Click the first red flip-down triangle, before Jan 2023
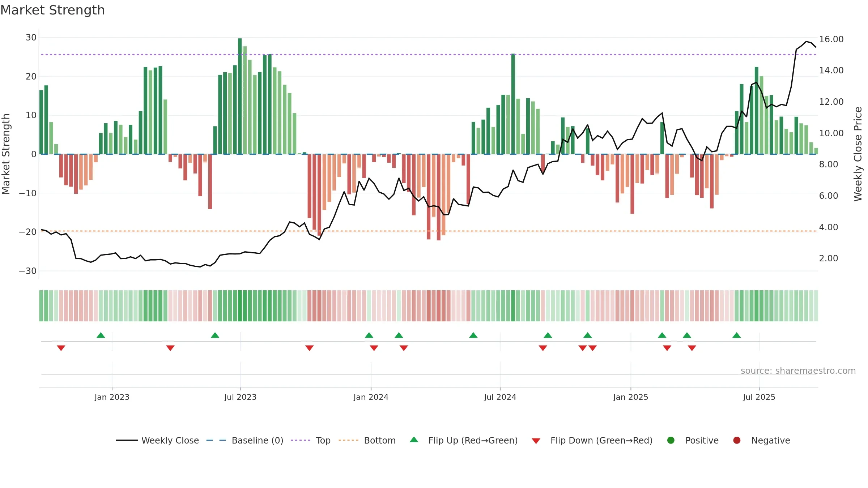 61,348
